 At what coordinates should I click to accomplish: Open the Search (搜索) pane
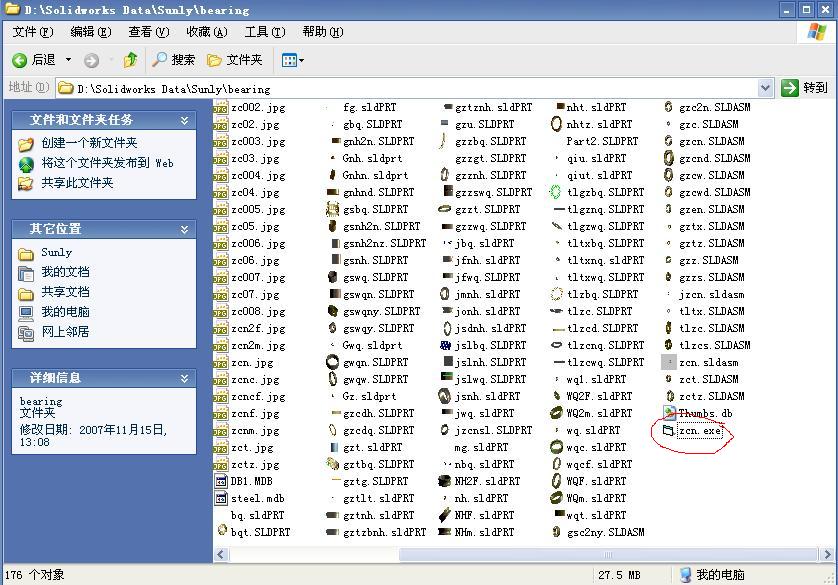174,60
